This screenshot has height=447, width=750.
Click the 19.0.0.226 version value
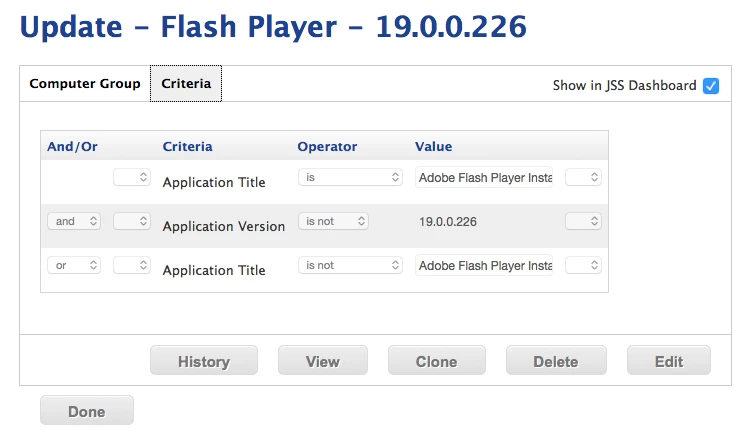(x=448, y=222)
